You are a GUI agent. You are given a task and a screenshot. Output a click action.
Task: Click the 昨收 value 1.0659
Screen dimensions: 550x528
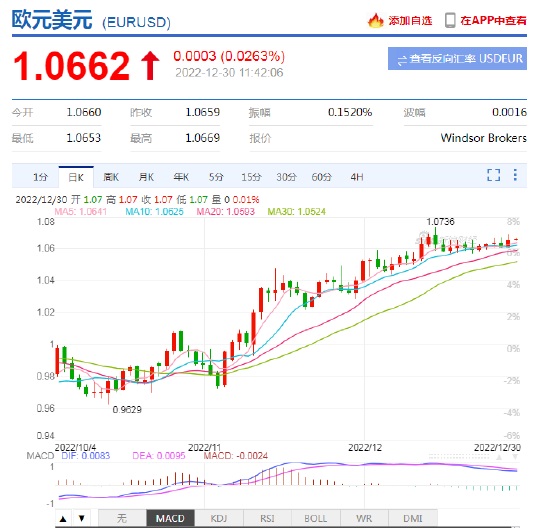[x=202, y=112]
